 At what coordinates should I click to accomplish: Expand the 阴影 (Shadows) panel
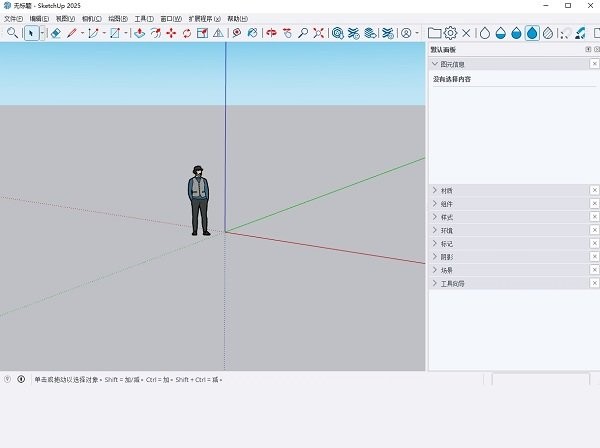coord(444,257)
